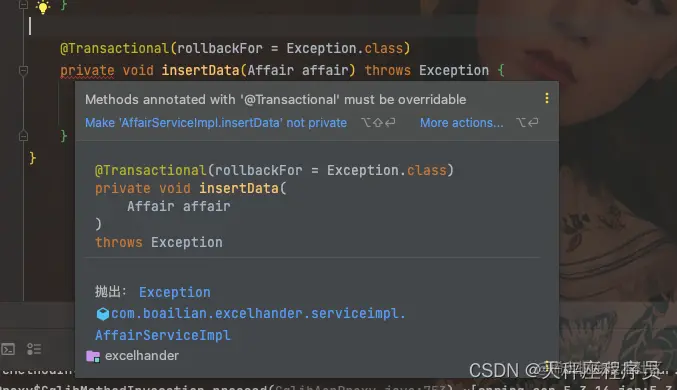Follow the blue Exception link after 抛出
Image resolution: width=677 pixels, height=390 pixels.
click(174, 292)
